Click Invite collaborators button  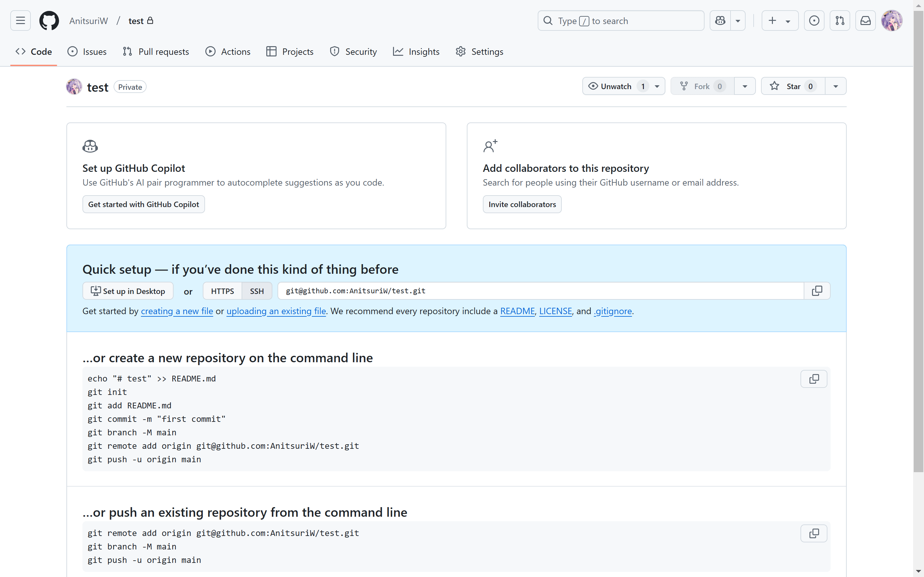(522, 204)
